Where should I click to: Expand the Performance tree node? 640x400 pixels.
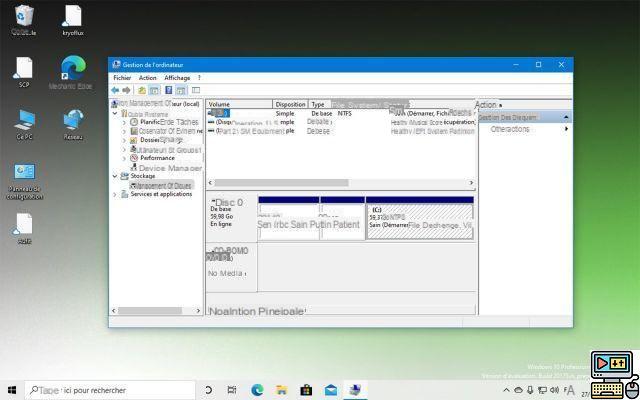124,158
